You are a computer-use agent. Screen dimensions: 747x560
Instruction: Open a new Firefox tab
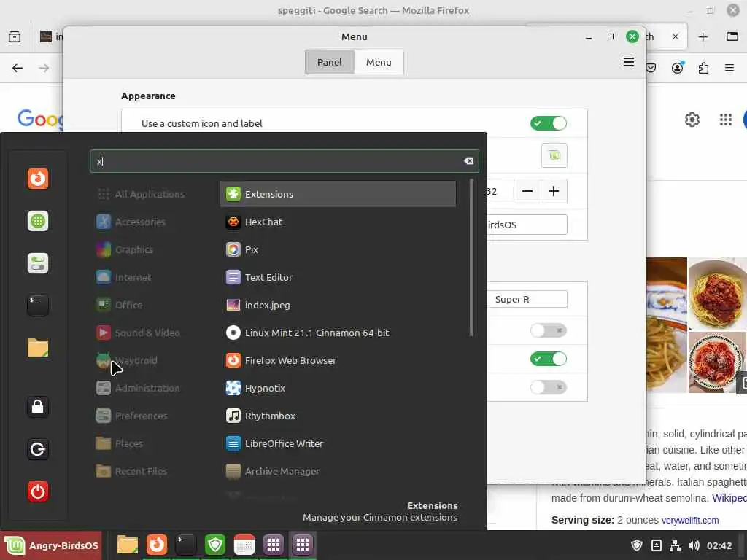tap(703, 37)
